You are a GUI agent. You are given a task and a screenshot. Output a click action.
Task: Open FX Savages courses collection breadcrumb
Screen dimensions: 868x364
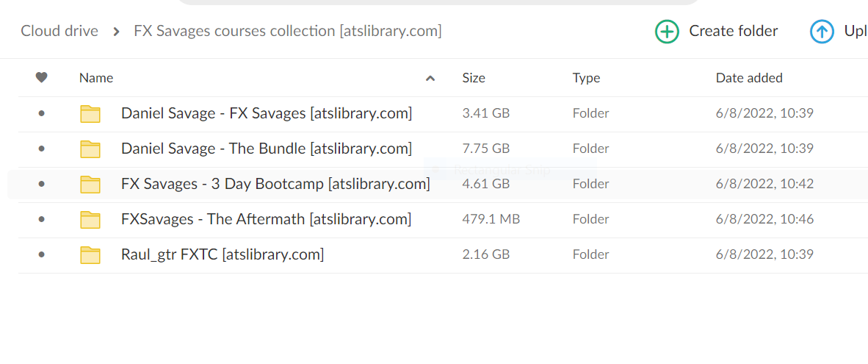(287, 31)
